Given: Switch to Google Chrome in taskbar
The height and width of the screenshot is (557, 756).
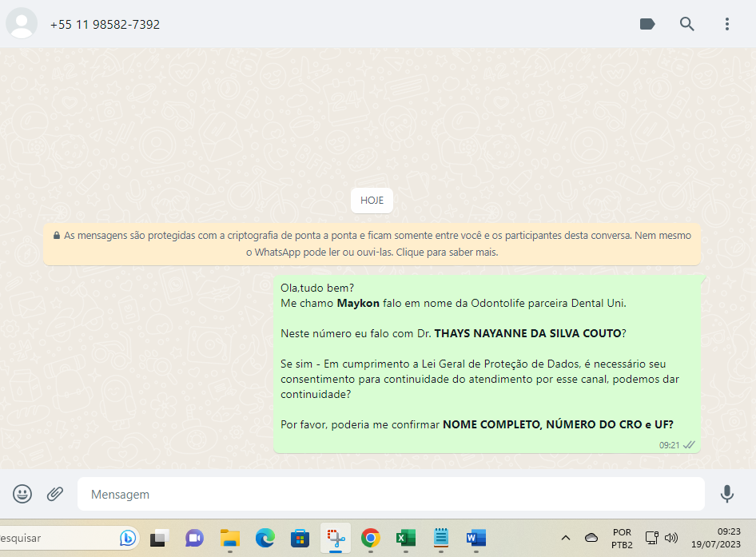Looking at the screenshot, I should click(370, 538).
